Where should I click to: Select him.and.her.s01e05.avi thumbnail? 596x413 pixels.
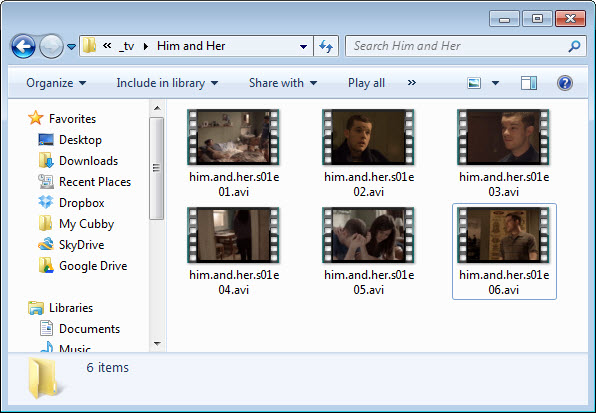pyautogui.click(x=368, y=252)
